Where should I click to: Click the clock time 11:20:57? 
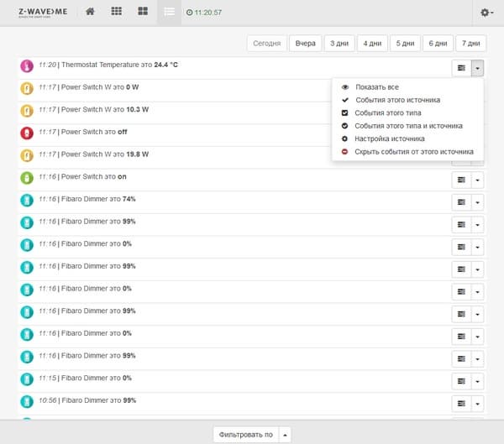point(204,13)
